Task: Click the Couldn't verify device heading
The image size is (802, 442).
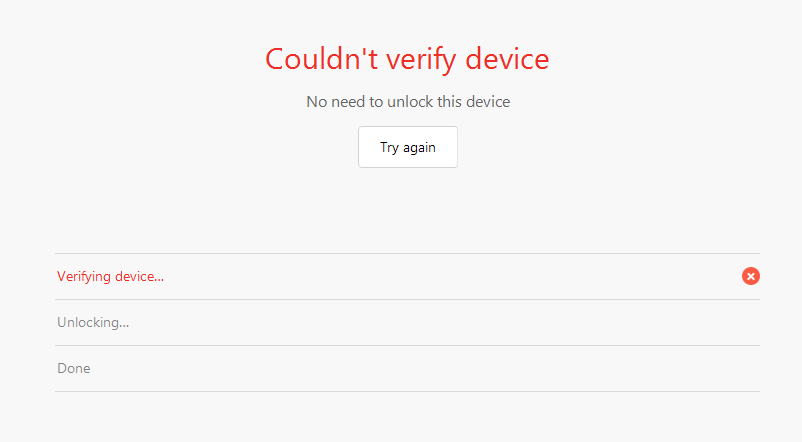Action: (x=407, y=59)
